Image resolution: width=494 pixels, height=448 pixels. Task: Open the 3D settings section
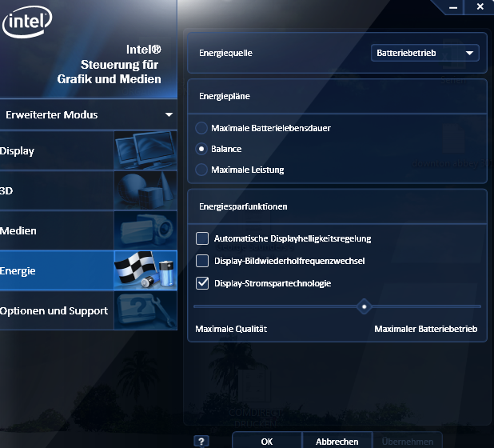[89, 190]
